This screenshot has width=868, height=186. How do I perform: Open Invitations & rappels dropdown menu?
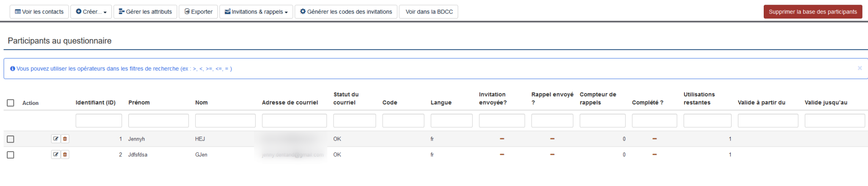[x=256, y=12]
